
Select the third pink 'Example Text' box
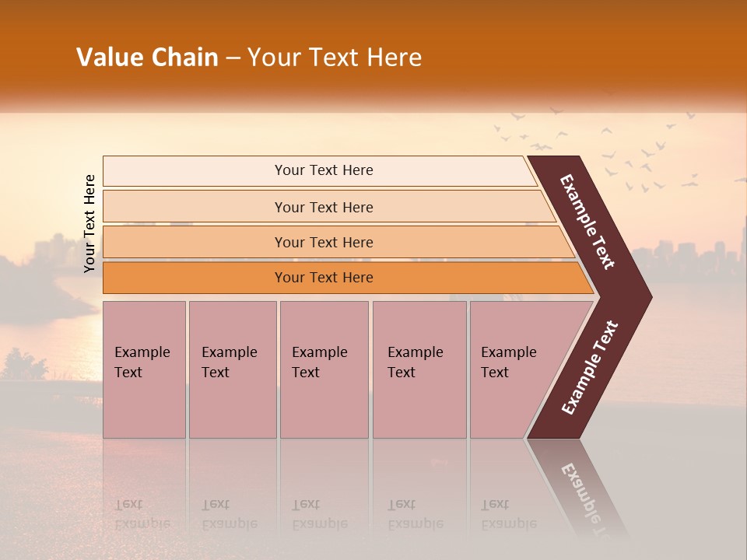click(324, 369)
